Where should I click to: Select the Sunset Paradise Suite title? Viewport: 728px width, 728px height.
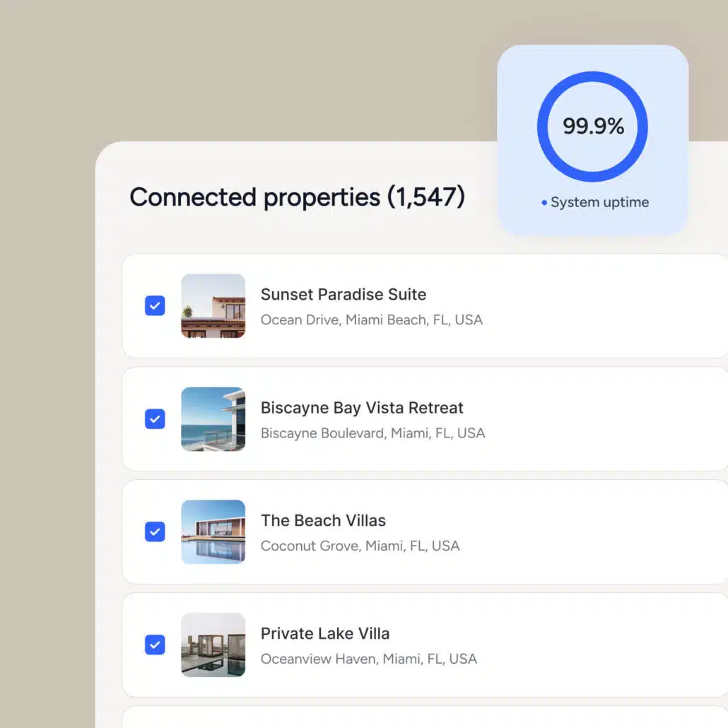[343, 294]
